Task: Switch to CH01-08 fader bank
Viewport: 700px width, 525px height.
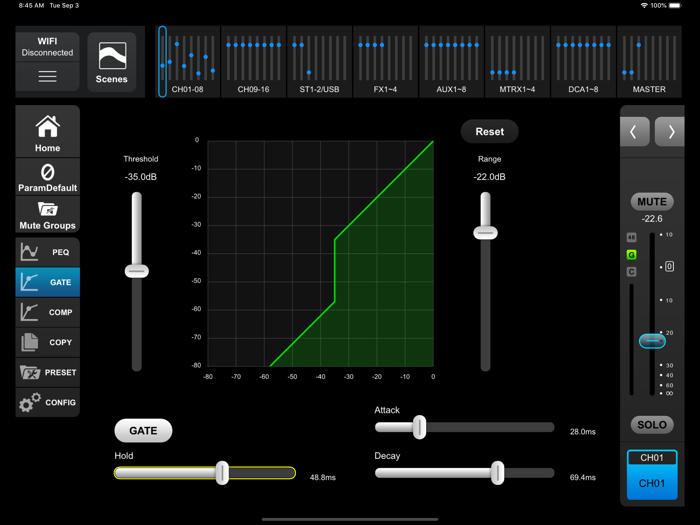Action: [188, 62]
